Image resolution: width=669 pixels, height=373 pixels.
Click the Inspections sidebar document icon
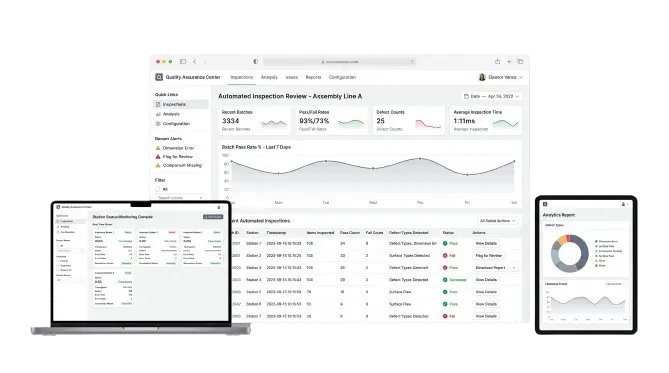tap(158, 104)
